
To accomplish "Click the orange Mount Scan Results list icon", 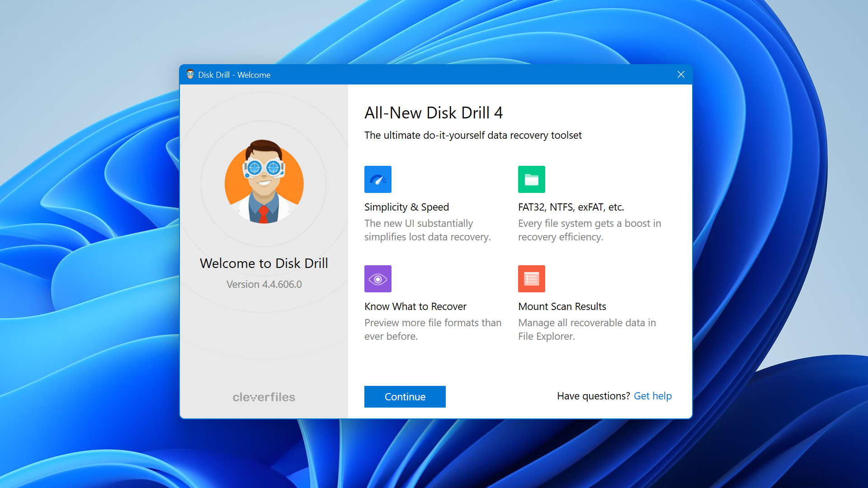I will pyautogui.click(x=531, y=279).
